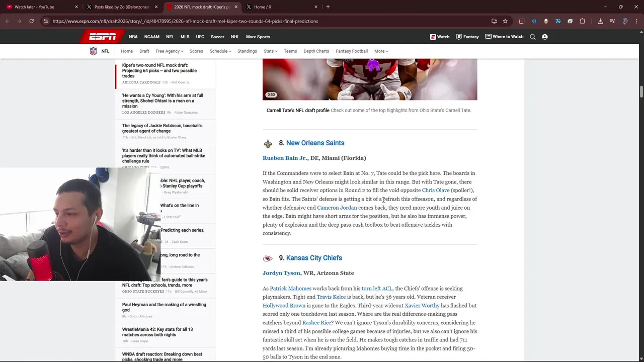Open the browser Downloads icon
The width and height of the screenshot is (644, 362).
[600, 21]
